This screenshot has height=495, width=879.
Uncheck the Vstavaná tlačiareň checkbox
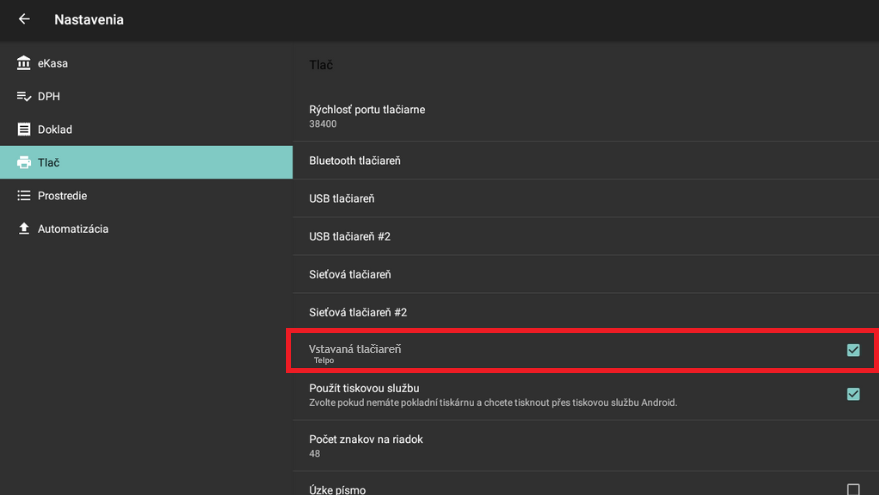(x=853, y=350)
